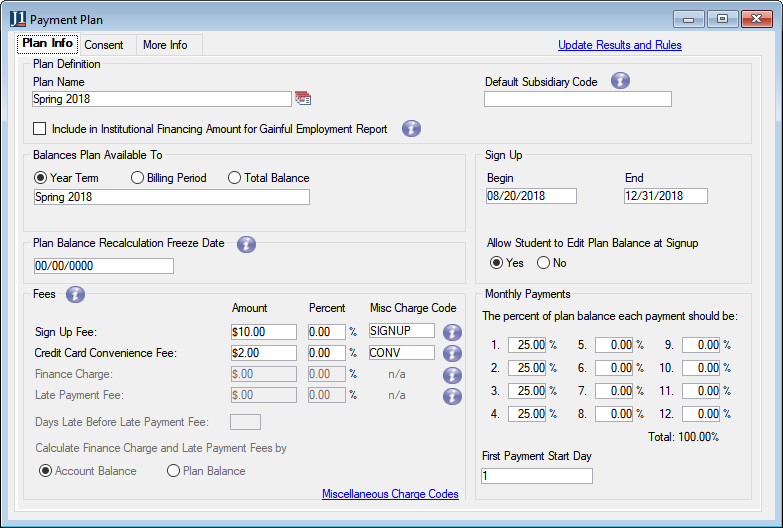The width and height of the screenshot is (783, 528).
Task: Click the Fees section info icon
Action: point(75,294)
